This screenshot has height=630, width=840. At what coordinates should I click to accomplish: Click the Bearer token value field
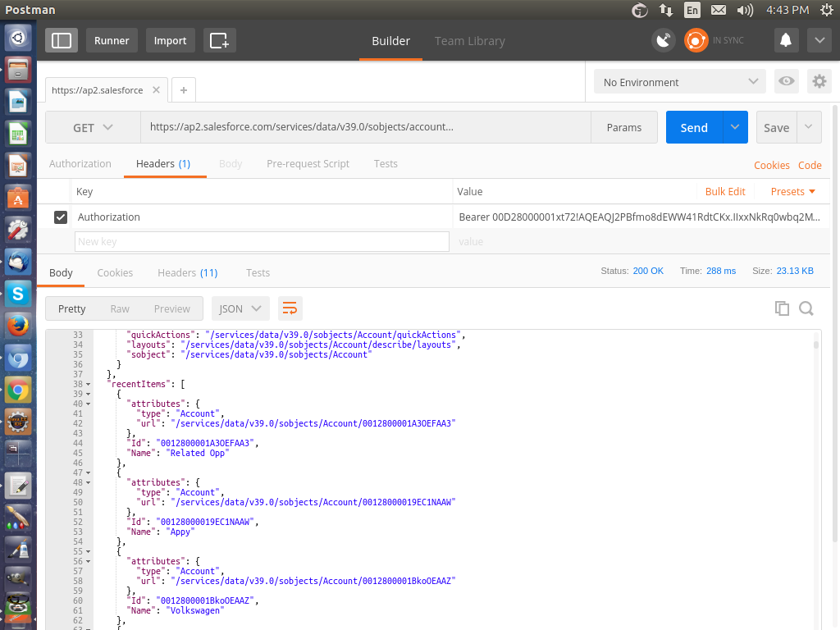click(x=640, y=217)
